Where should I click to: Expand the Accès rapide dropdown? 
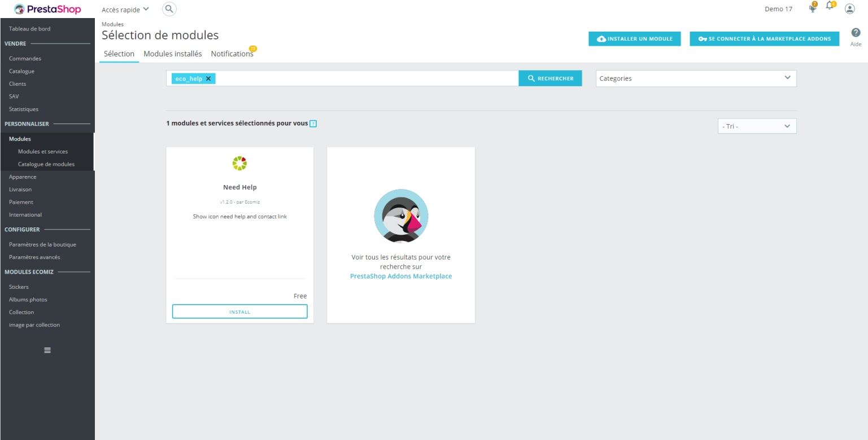coord(125,10)
